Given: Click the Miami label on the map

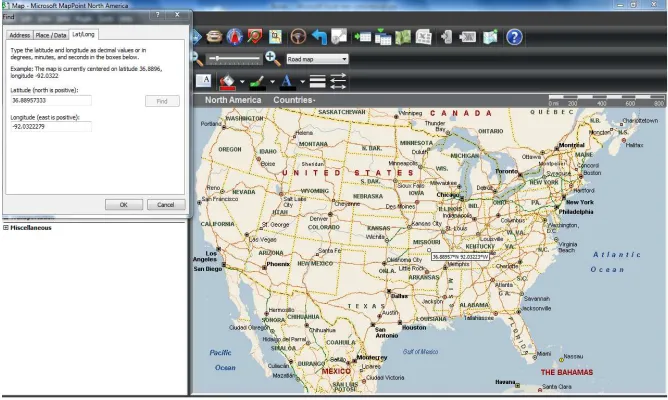Looking at the screenshot, I should pyautogui.click(x=544, y=354).
